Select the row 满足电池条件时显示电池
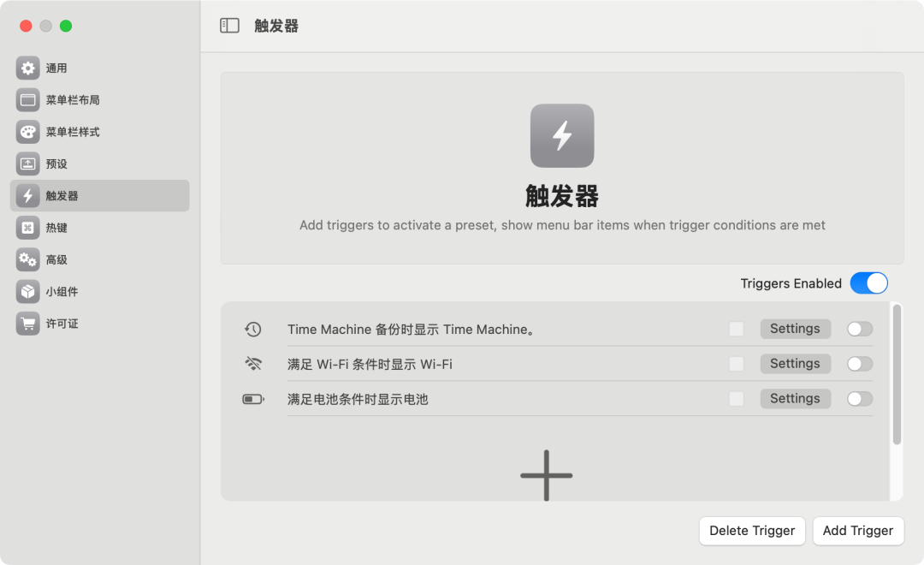 click(357, 399)
